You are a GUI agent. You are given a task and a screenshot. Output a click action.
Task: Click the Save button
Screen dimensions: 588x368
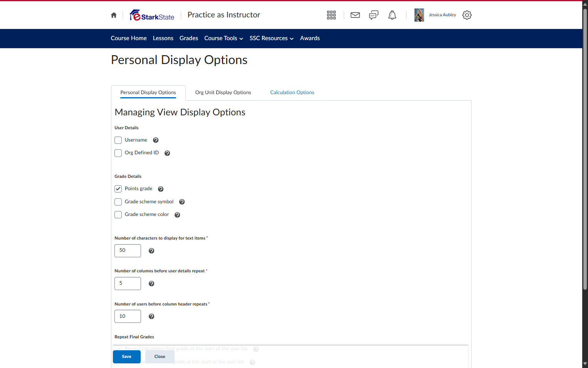pos(126,357)
